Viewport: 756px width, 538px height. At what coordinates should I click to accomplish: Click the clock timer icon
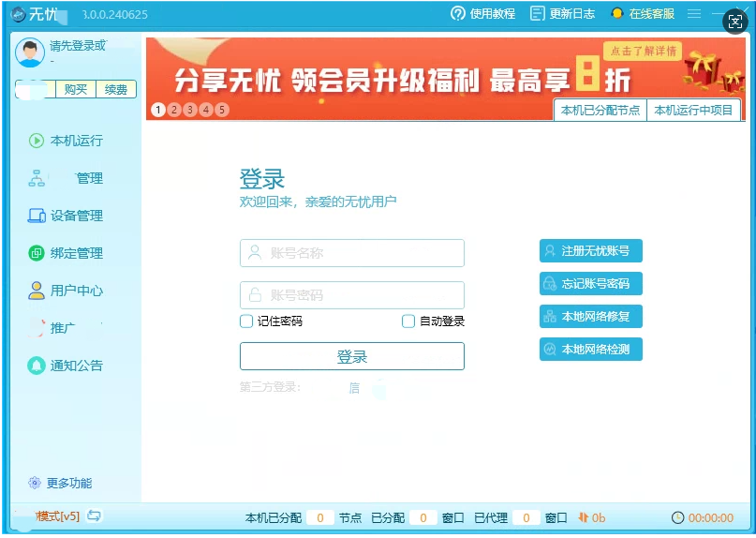677,517
